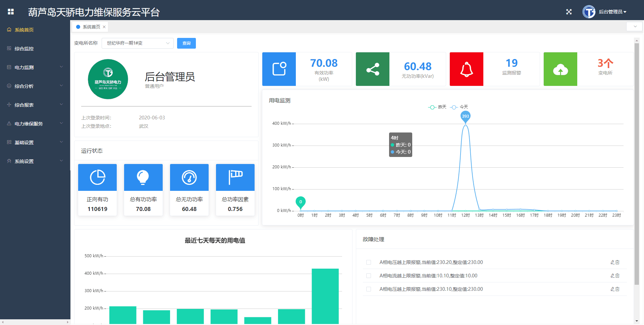Tick the last fault alarm checkbox
This screenshot has height=325, width=644.
coord(369,289)
